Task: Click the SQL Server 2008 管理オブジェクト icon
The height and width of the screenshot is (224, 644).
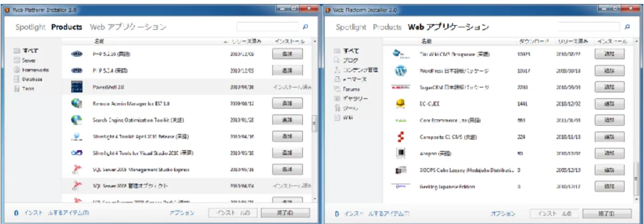Action: pyautogui.click(x=77, y=186)
